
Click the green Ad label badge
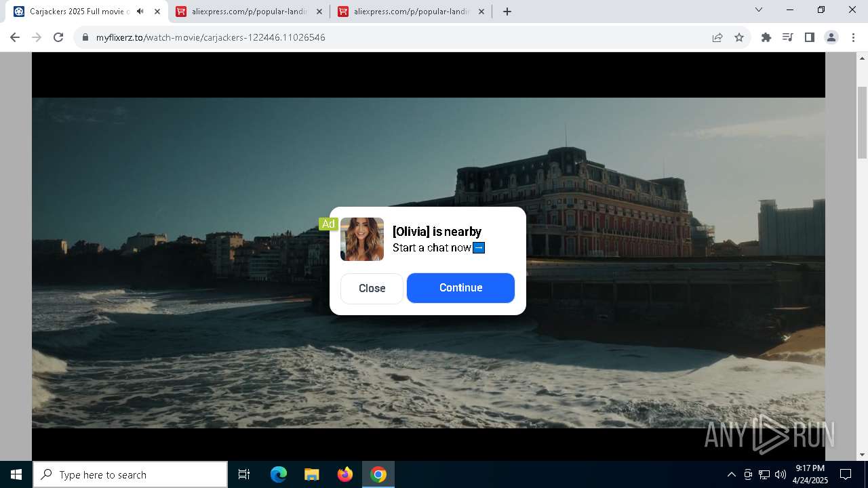coord(328,224)
